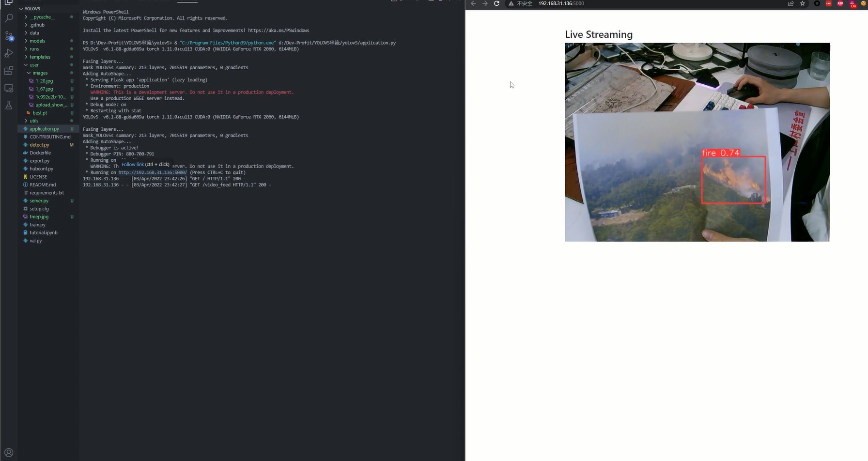Viewport: 868px width, 461px height.
Task: Open the Extensions view
Action: [9, 71]
